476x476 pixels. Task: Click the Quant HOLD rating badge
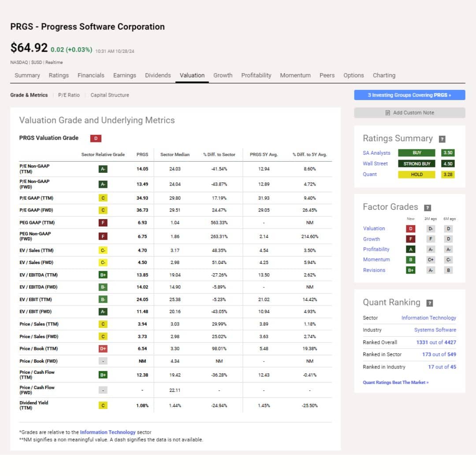click(416, 175)
